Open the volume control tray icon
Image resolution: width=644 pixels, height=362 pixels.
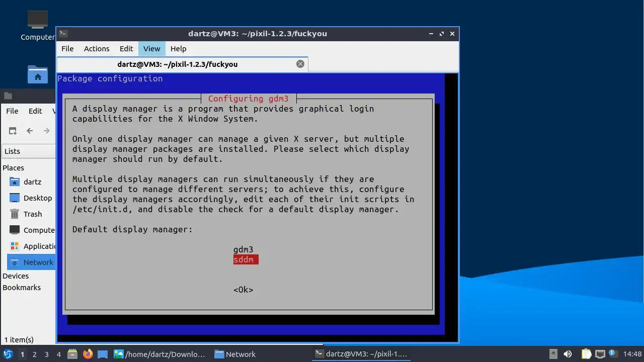point(568,354)
